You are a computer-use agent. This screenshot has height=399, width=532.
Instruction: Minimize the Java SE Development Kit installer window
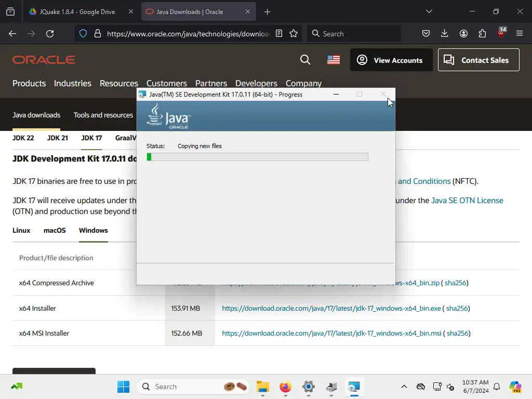click(336, 95)
